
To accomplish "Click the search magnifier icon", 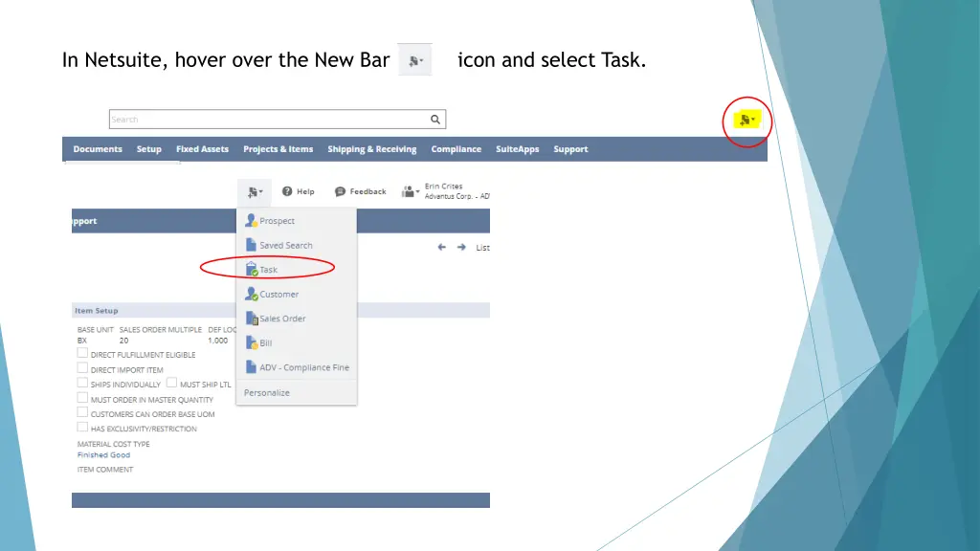I will (x=435, y=120).
